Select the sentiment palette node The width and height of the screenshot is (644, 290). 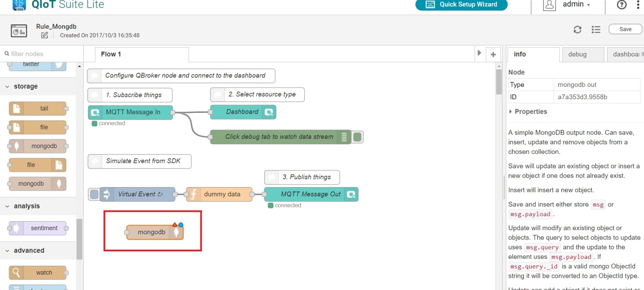[x=37, y=228]
